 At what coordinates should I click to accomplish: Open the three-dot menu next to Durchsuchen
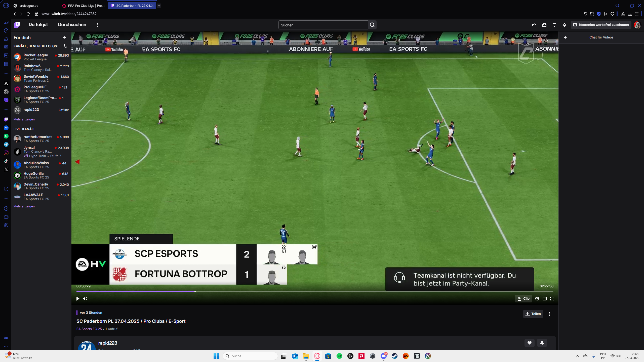98,25
